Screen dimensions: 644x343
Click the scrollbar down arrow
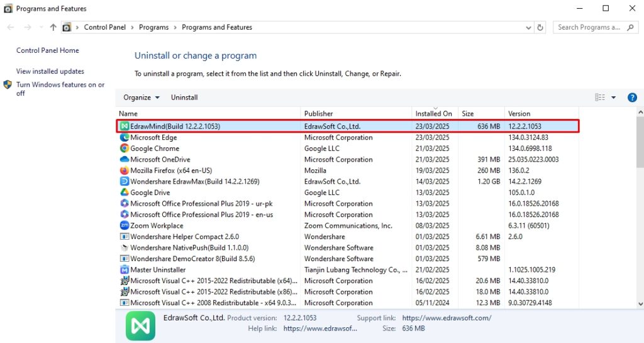point(640,304)
